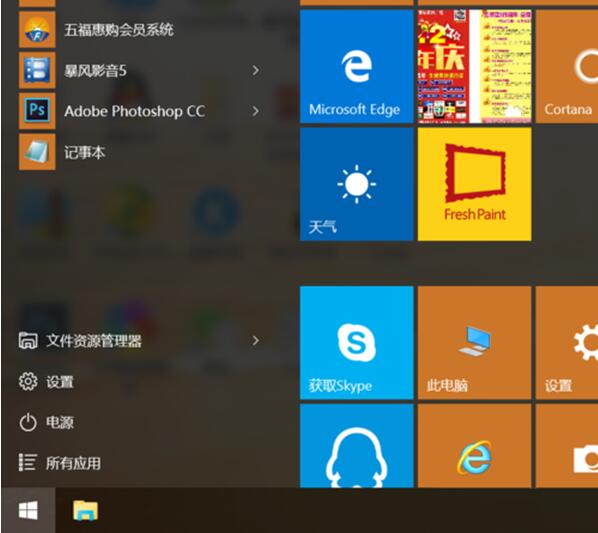
Task: Open the 此电脑 computer tile
Action: coord(474,343)
